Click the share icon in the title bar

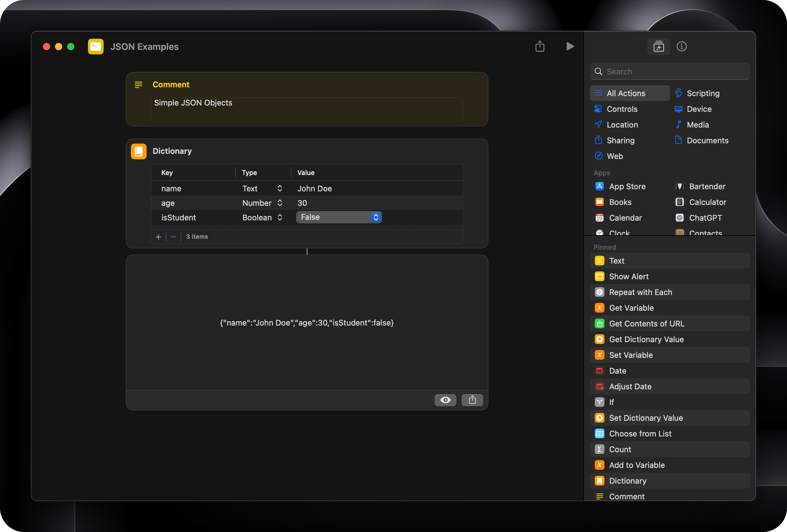540,46
